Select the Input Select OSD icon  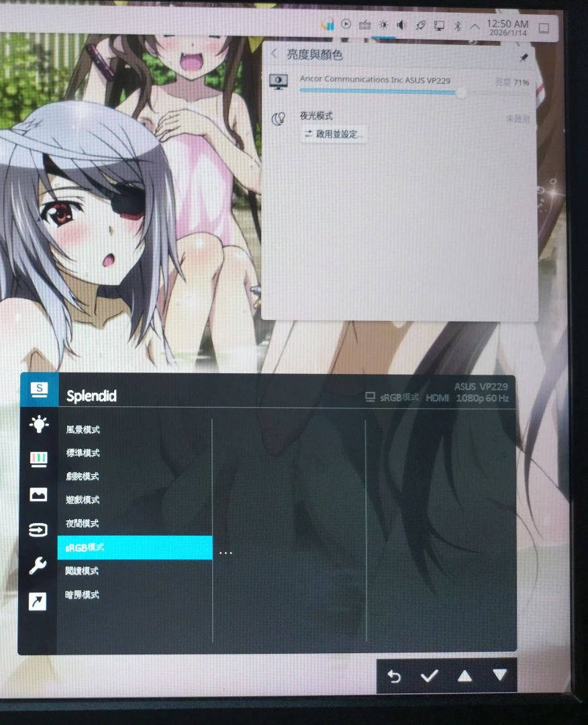tap(39, 530)
